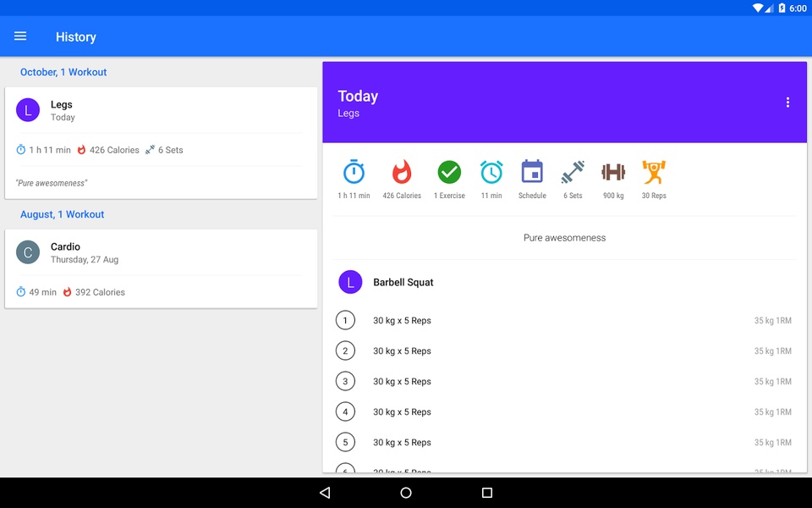Tap the Pure awesomeness workout note
812x508 pixels.
click(x=564, y=238)
